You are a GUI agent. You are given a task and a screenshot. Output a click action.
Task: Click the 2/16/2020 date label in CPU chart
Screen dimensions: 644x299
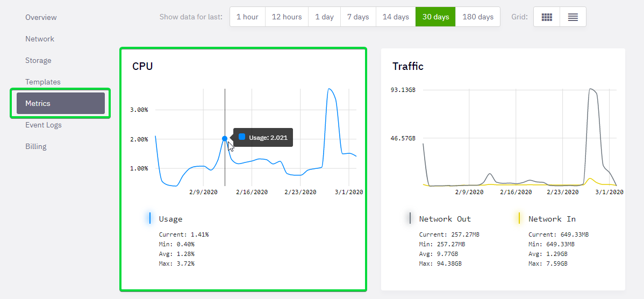point(252,192)
